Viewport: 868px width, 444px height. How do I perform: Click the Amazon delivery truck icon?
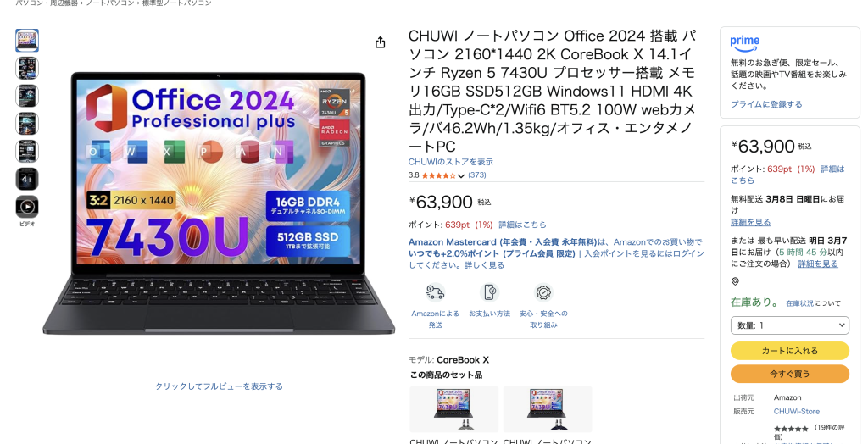point(435,292)
